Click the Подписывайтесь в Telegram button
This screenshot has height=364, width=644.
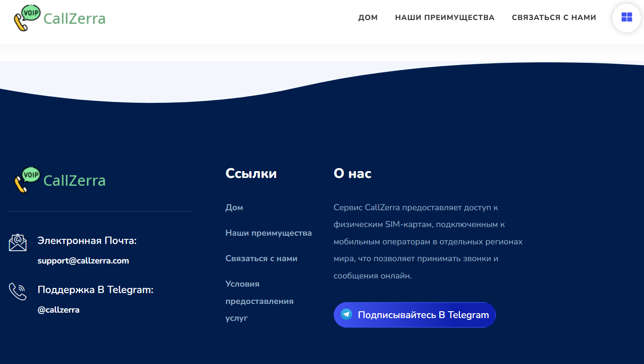tap(414, 315)
